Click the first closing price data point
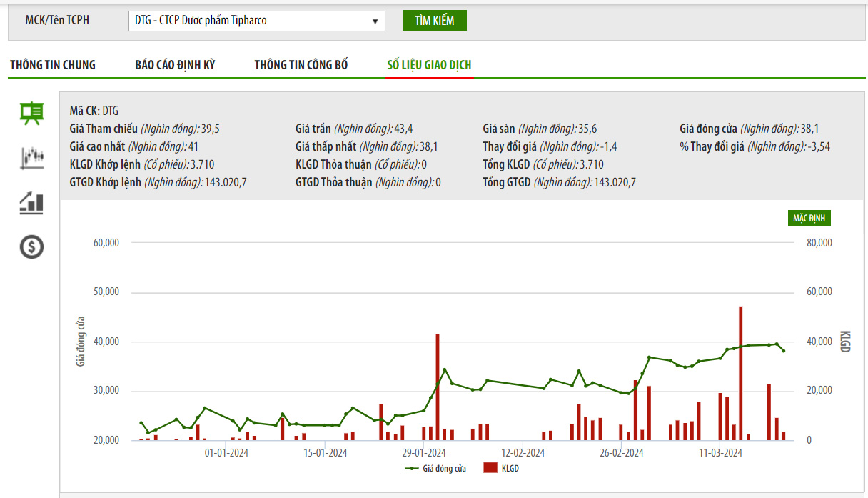868x498 pixels. (x=141, y=423)
